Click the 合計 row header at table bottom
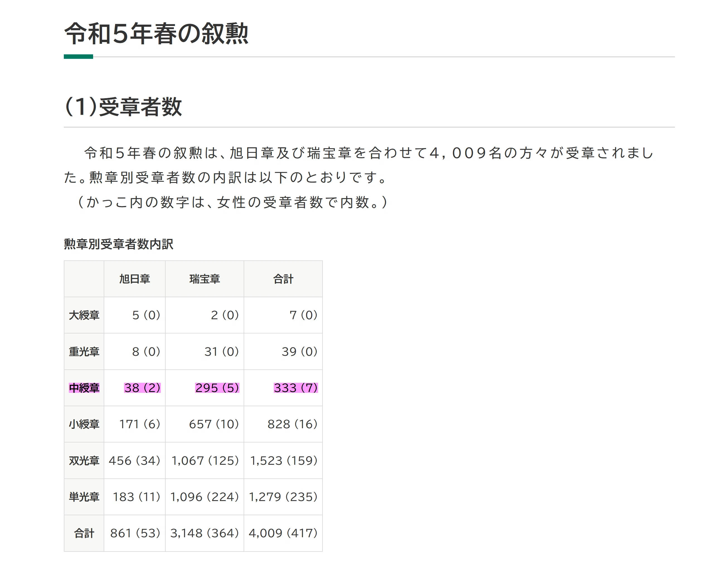This screenshot has height=588, width=715. (84, 533)
